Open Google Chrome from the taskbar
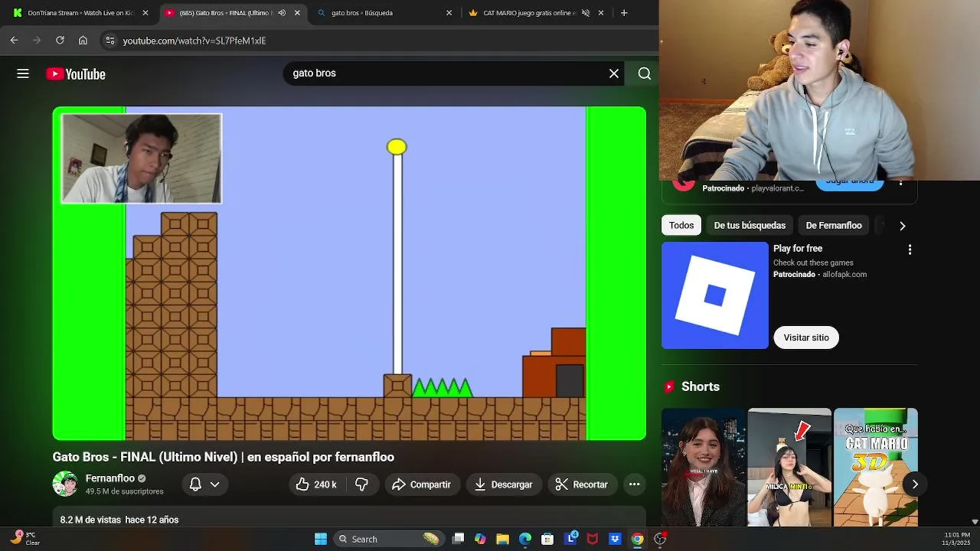 (x=637, y=539)
